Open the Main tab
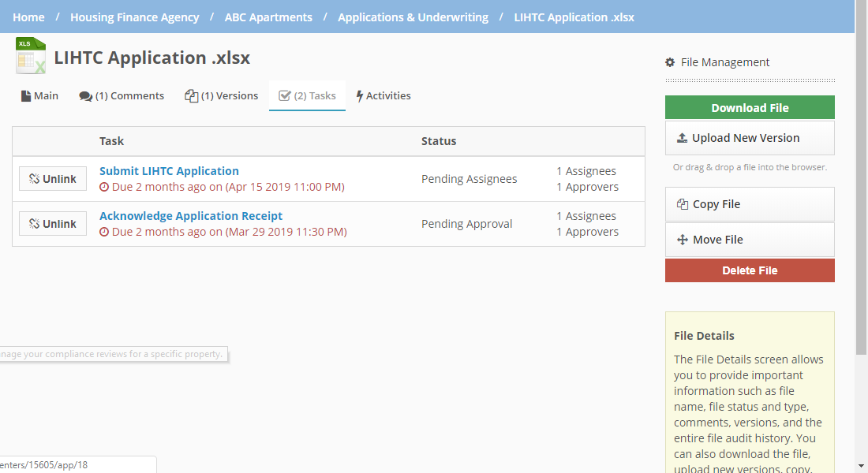The image size is (868, 473). [39, 95]
